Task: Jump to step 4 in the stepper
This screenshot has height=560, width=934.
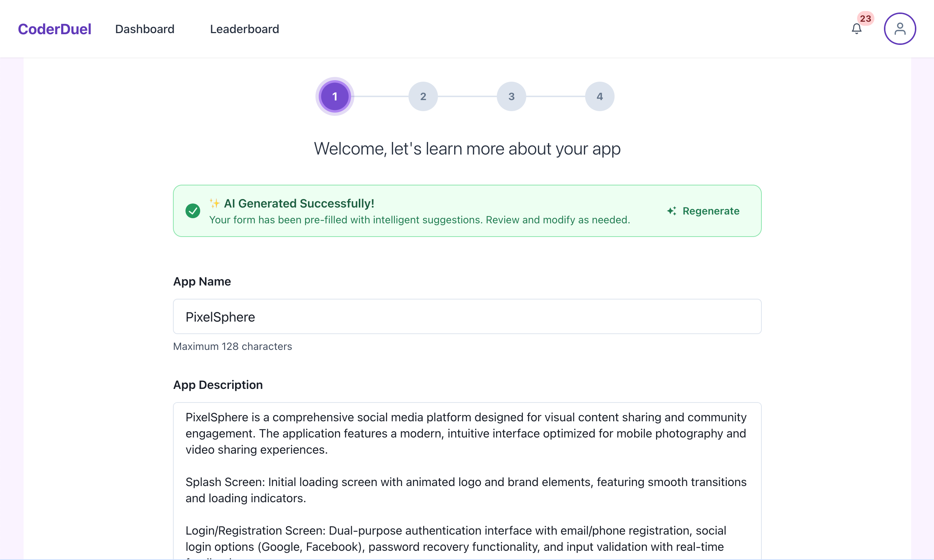Action: pyautogui.click(x=599, y=97)
